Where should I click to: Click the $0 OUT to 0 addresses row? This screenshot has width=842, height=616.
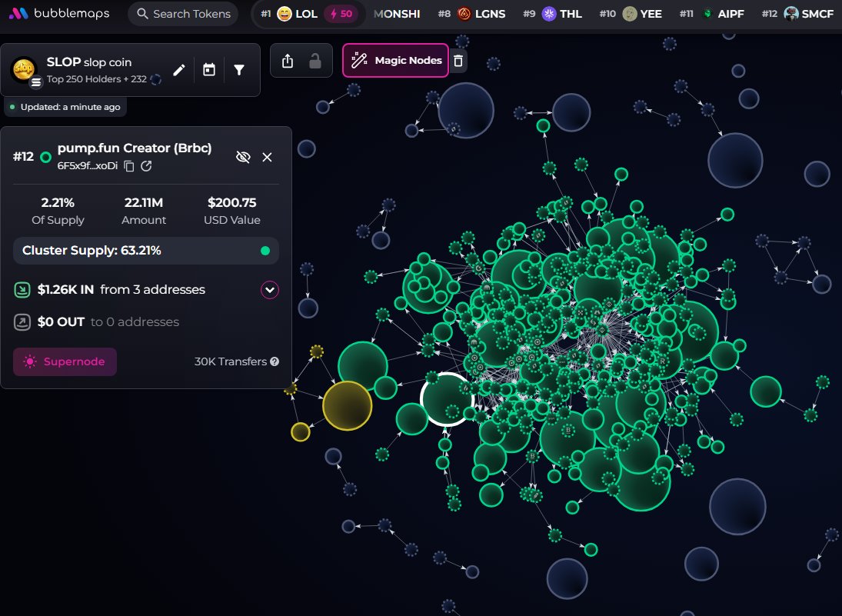(146, 322)
